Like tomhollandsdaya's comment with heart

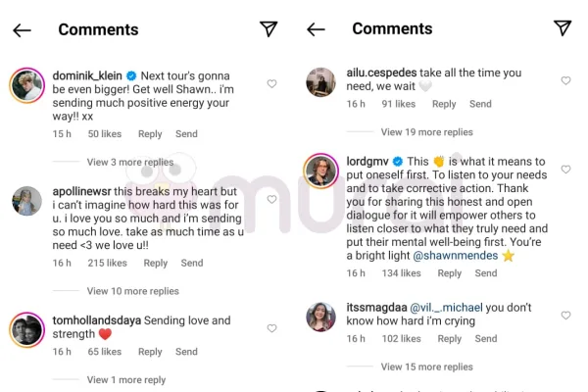[271, 328]
